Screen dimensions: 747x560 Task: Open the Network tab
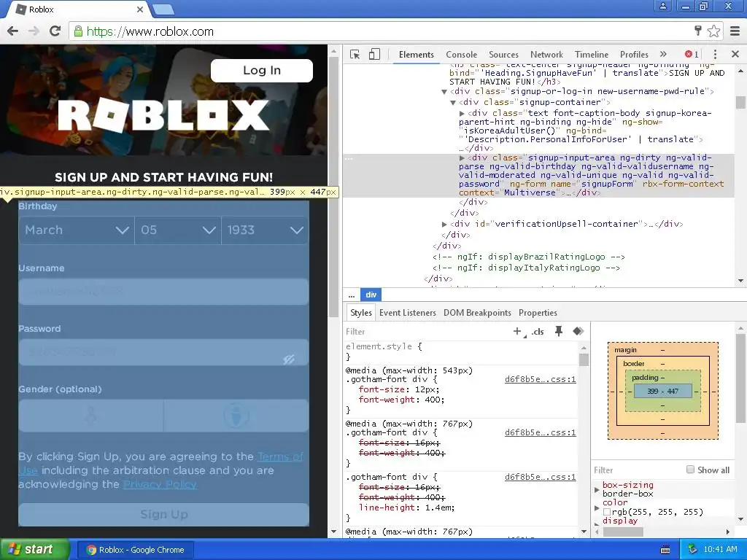click(x=546, y=54)
